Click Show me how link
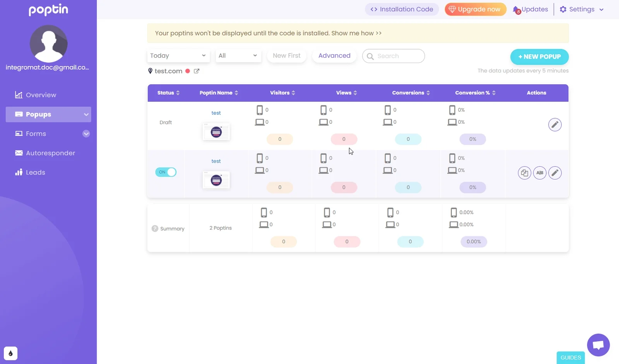The height and width of the screenshot is (364, 619). pos(357,33)
